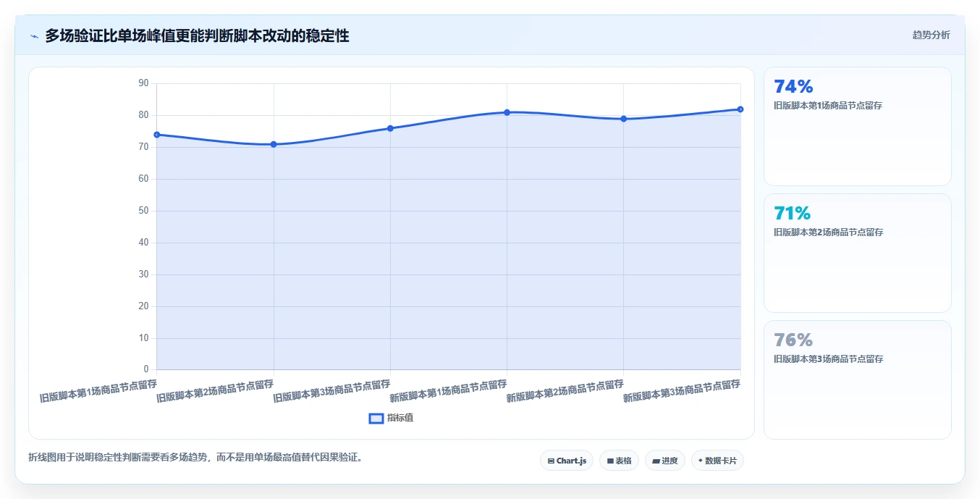Image resolution: width=980 pixels, height=499 pixels.
Task: Click the 进度 tag button
Action: click(664, 461)
